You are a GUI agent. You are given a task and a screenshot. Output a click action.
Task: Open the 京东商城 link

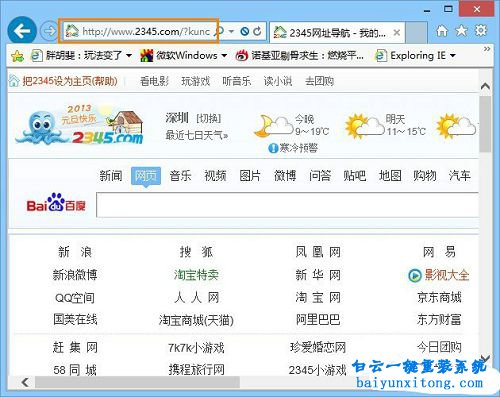439,297
